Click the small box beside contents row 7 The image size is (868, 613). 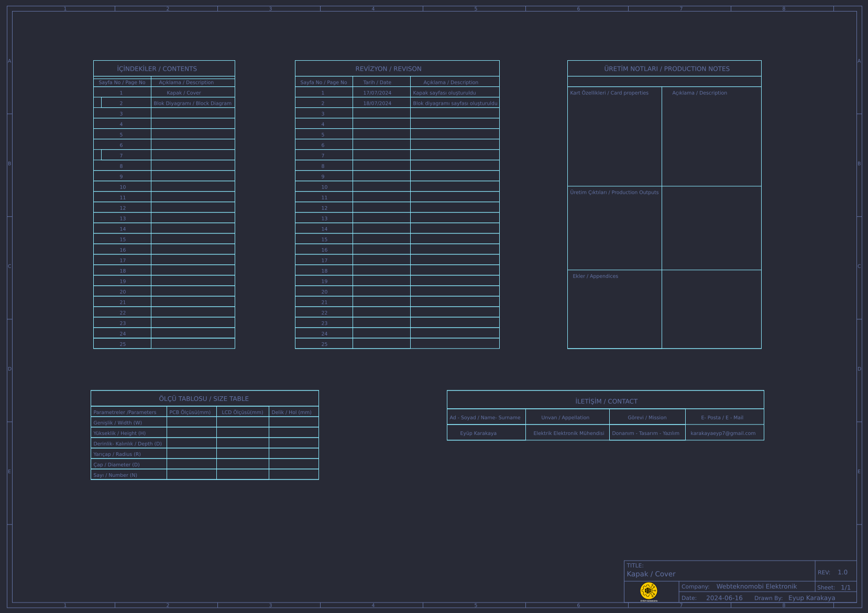click(97, 155)
